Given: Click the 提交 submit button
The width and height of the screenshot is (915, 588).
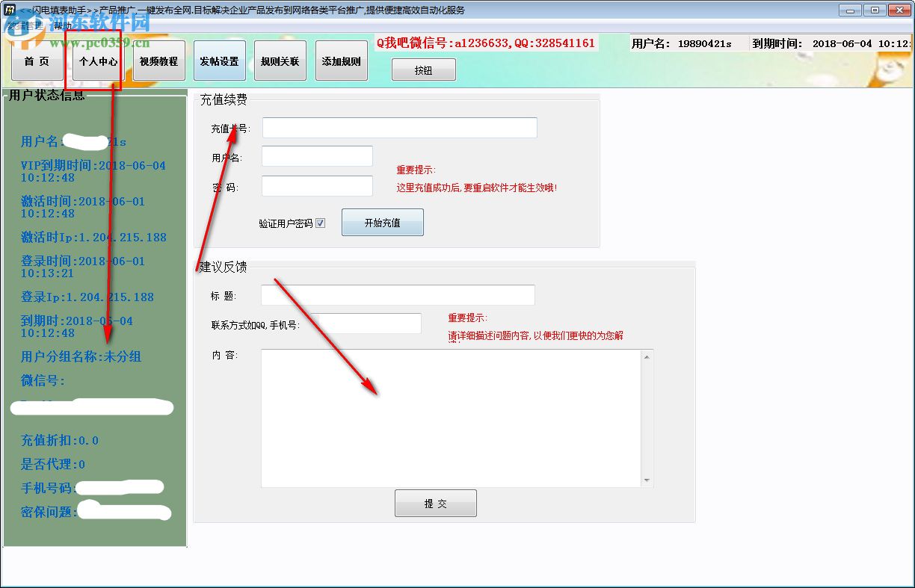Looking at the screenshot, I should [x=436, y=503].
